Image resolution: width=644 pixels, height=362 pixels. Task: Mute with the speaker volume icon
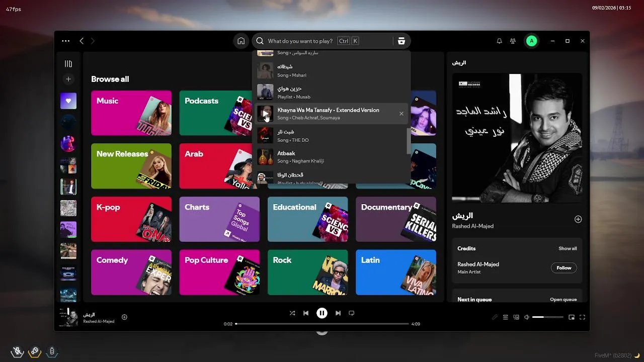(x=527, y=317)
